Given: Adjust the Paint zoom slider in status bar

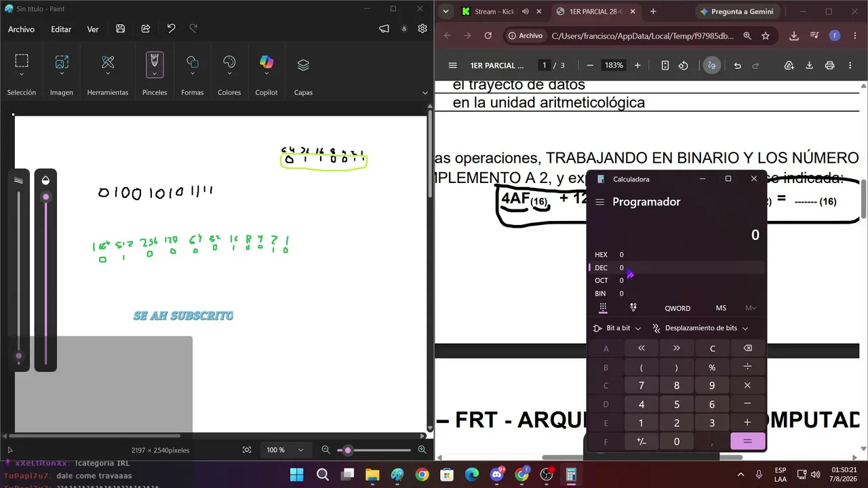Looking at the screenshot, I should coord(348,450).
